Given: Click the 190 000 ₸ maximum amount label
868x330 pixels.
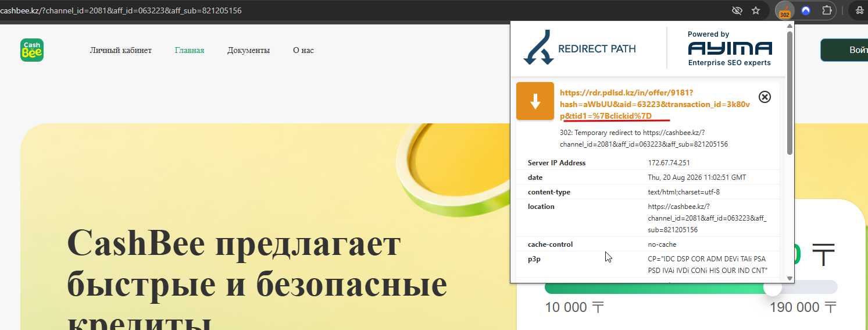Looking at the screenshot, I should pyautogui.click(x=803, y=308).
